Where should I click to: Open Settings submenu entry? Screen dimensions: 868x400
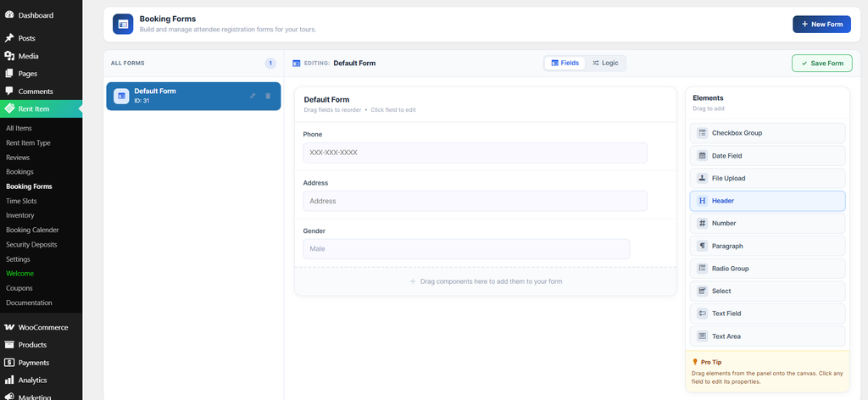(19, 259)
